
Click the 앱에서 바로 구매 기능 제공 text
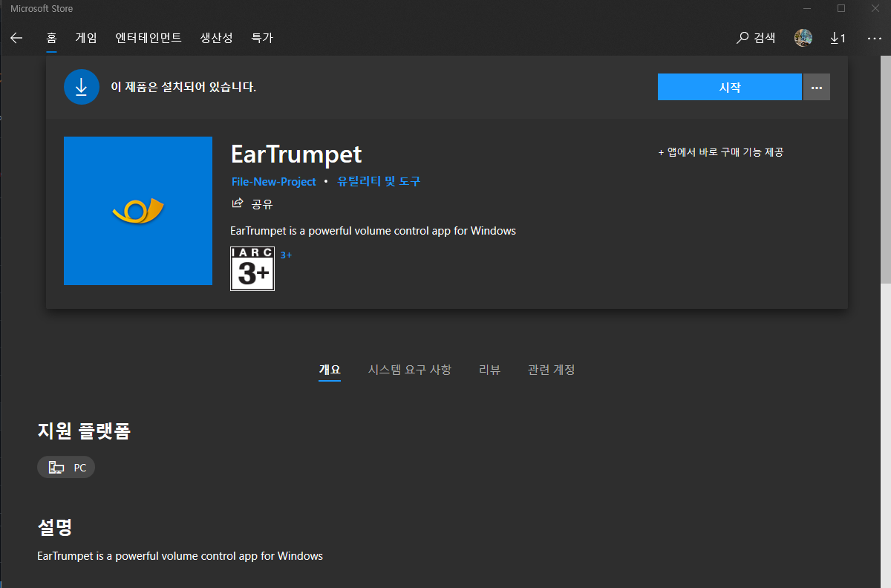tap(721, 152)
